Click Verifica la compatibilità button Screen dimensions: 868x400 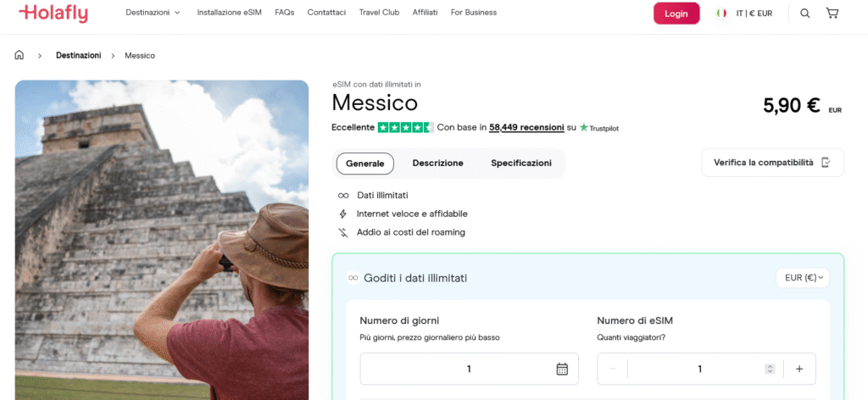(x=773, y=163)
